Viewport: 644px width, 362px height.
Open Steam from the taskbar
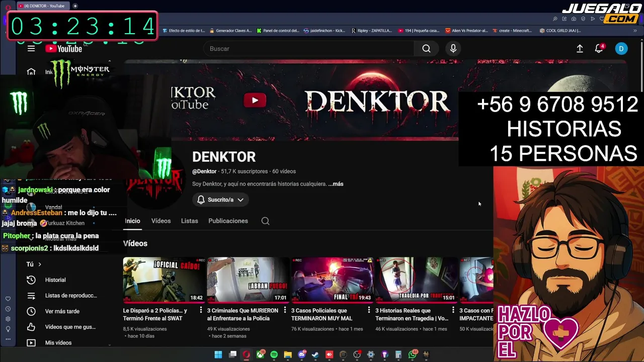coord(315,354)
